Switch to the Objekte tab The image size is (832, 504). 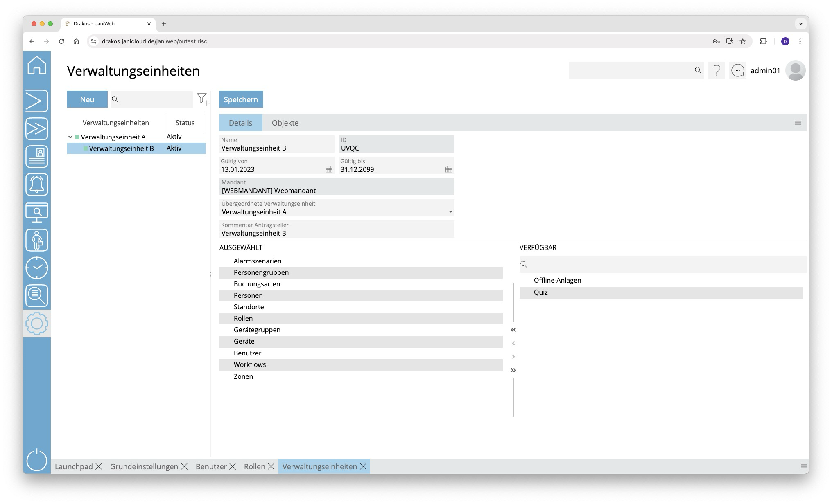(285, 123)
